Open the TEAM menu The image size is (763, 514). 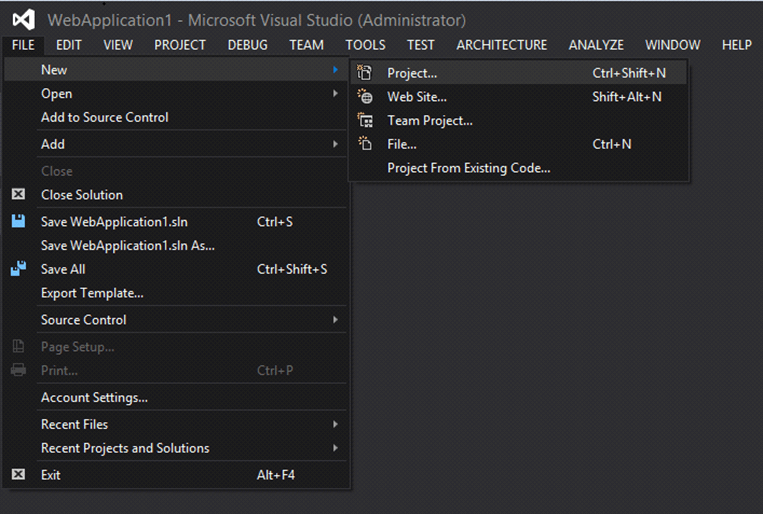pyautogui.click(x=307, y=45)
